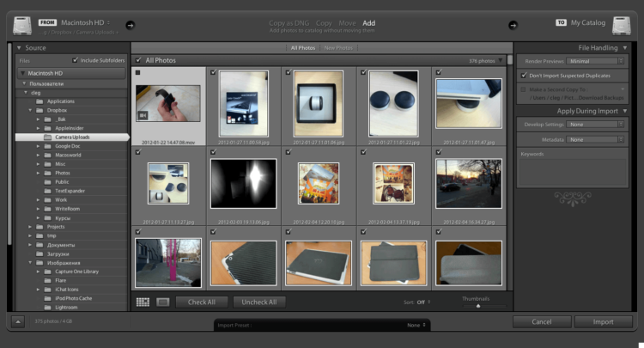Screen dimensions: 644x348
Task: Click inside the Keywords text field
Action: coord(573,172)
